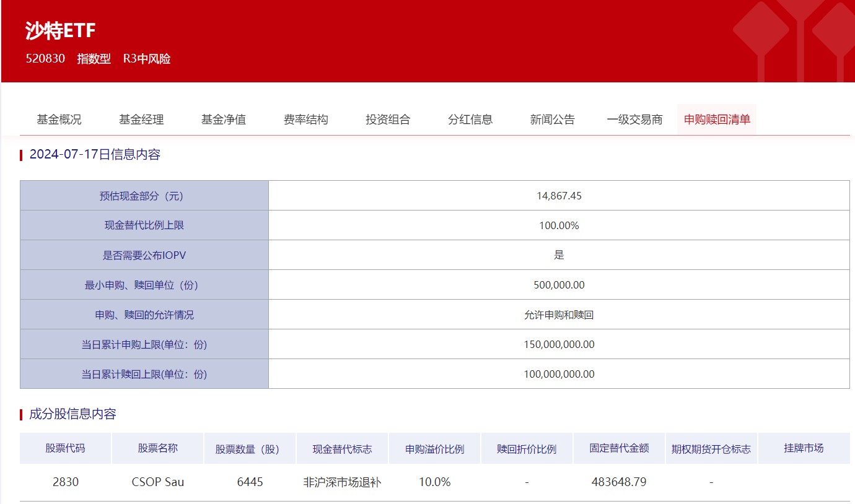Select the 基金净值 tab
855x504 pixels.
224,119
